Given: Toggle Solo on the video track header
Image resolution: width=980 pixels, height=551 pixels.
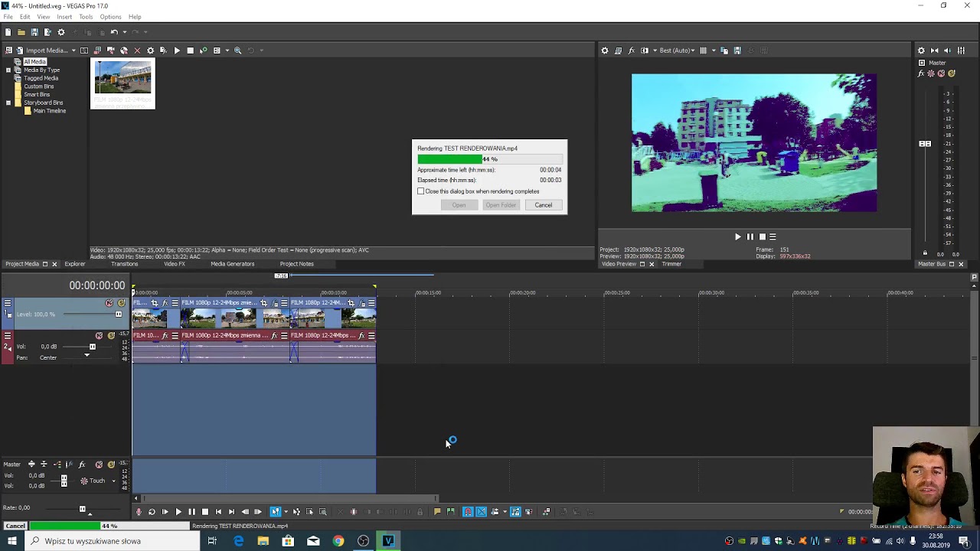Looking at the screenshot, I should pyautogui.click(x=121, y=303).
